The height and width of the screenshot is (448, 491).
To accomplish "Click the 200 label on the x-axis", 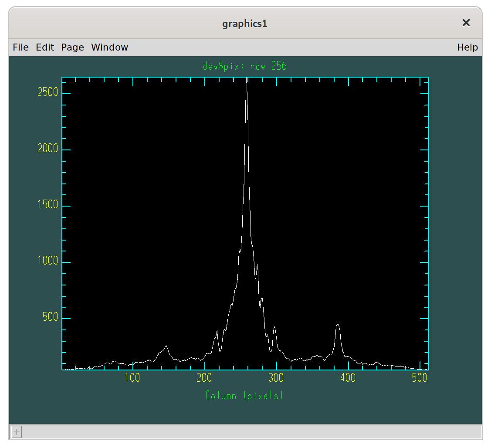I will click(x=204, y=378).
